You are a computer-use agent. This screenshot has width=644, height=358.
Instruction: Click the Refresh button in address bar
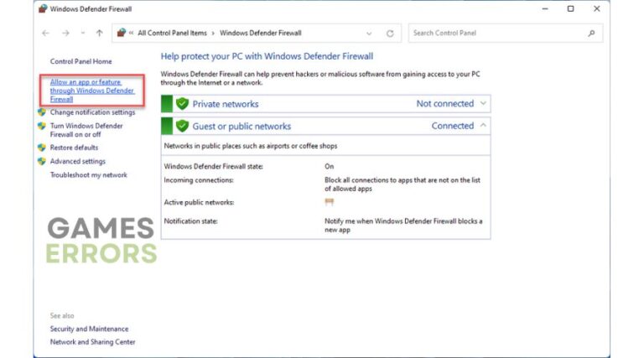pos(390,34)
